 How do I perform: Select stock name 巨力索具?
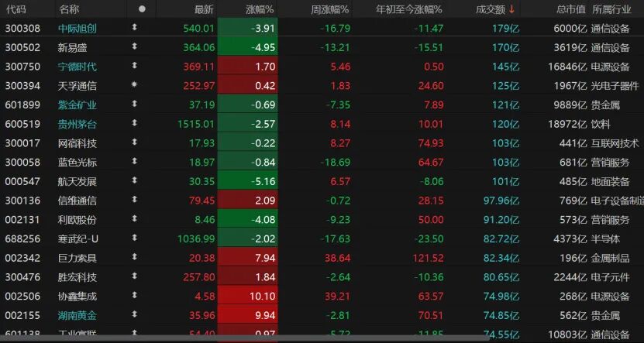pos(77,258)
